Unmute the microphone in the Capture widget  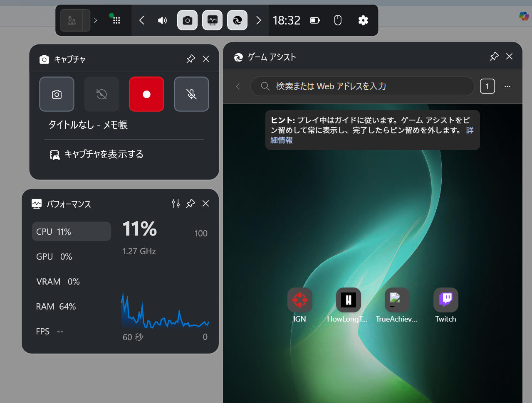pyautogui.click(x=191, y=94)
